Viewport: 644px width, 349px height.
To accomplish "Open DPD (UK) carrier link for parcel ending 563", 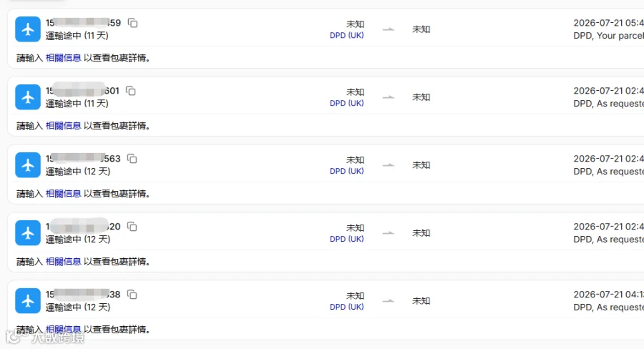I will 346,171.
